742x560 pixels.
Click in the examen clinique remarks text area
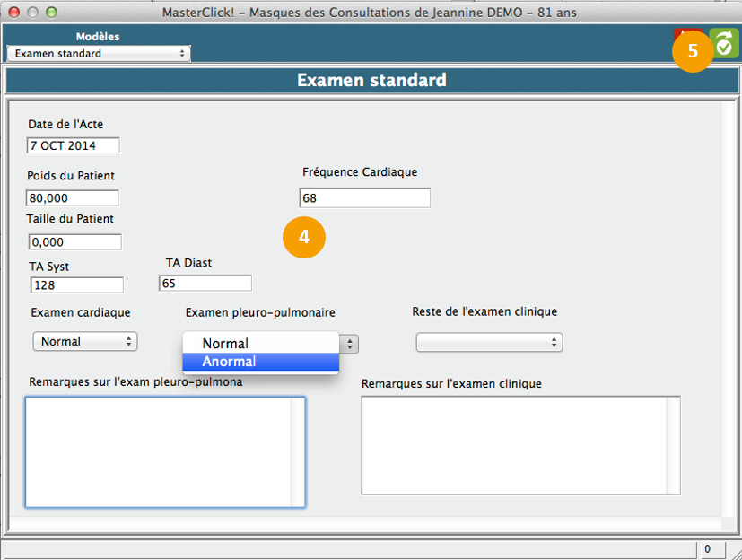511,444
